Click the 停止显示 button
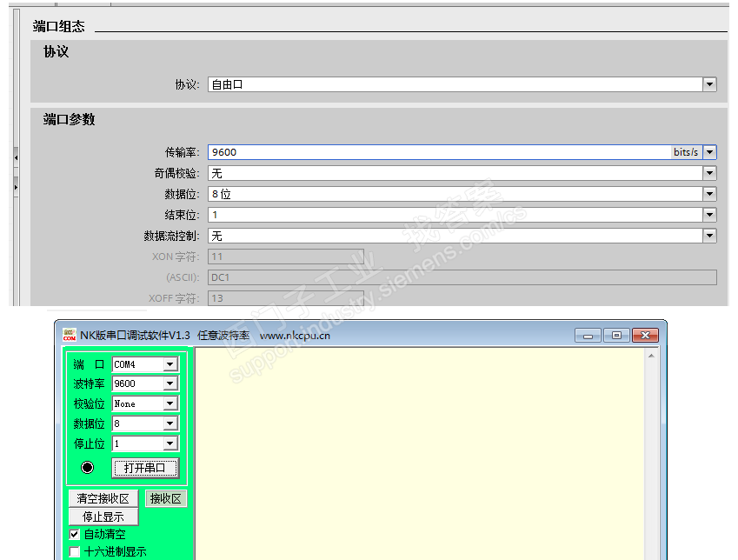This screenshot has width=738, height=560. (103, 517)
